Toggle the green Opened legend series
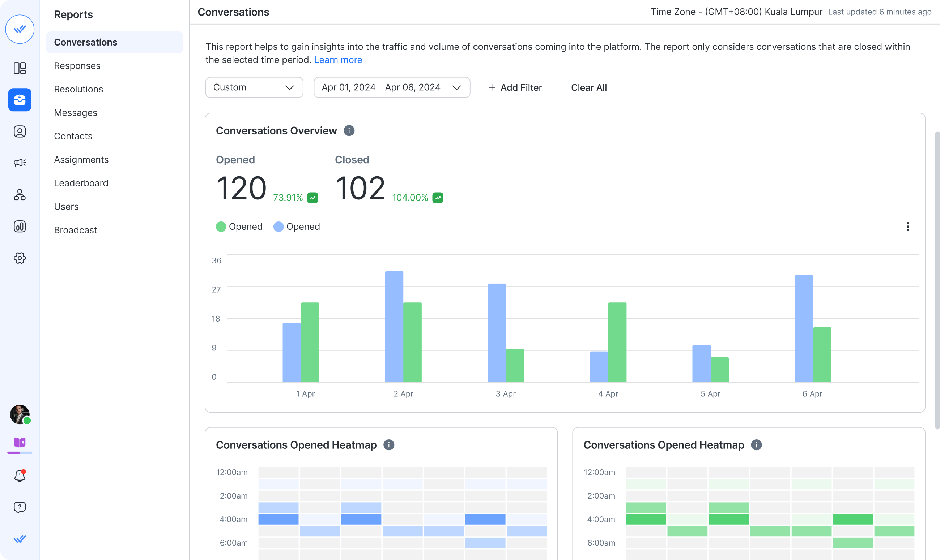This screenshot has width=940, height=560. pos(239,227)
